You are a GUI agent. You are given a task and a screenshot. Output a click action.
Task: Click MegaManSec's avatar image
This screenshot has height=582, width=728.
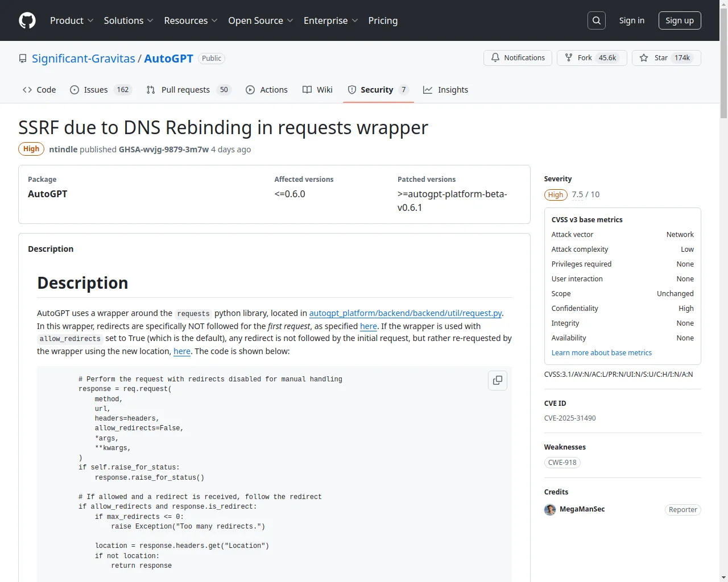[550, 509]
